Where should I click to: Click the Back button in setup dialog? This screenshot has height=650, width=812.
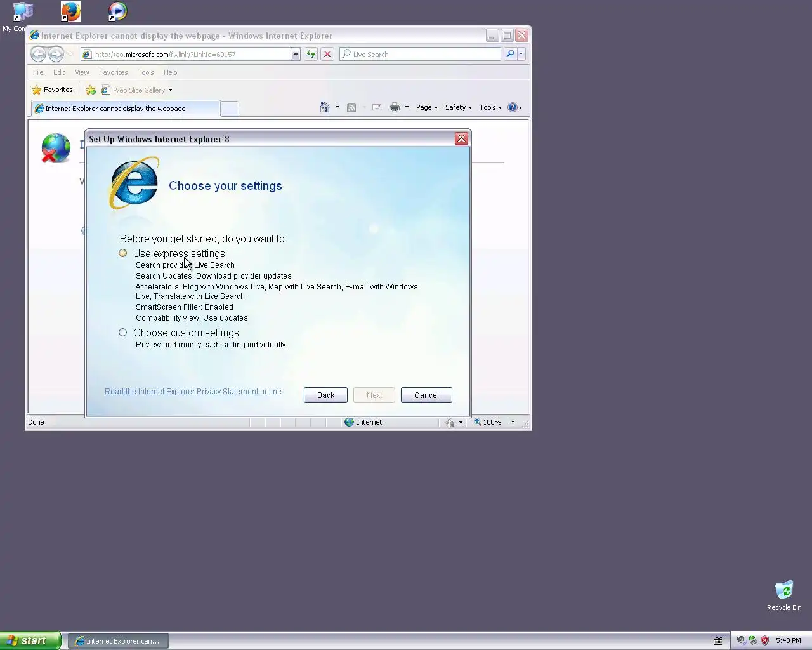(x=325, y=395)
